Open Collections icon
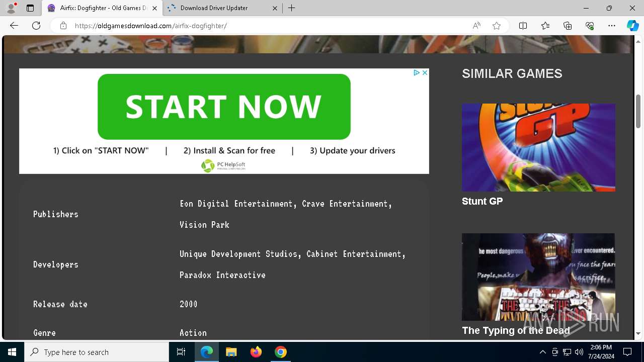The image size is (644, 362). tap(568, 26)
